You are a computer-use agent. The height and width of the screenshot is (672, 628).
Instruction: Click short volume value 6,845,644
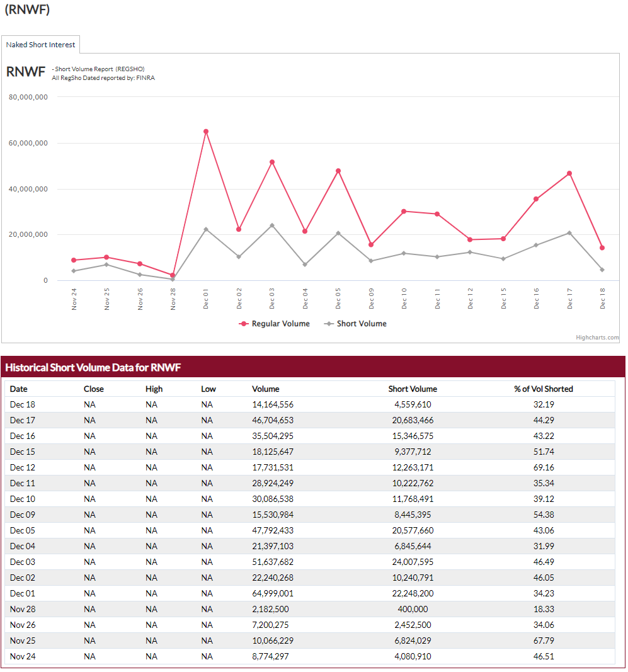coord(413,547)
